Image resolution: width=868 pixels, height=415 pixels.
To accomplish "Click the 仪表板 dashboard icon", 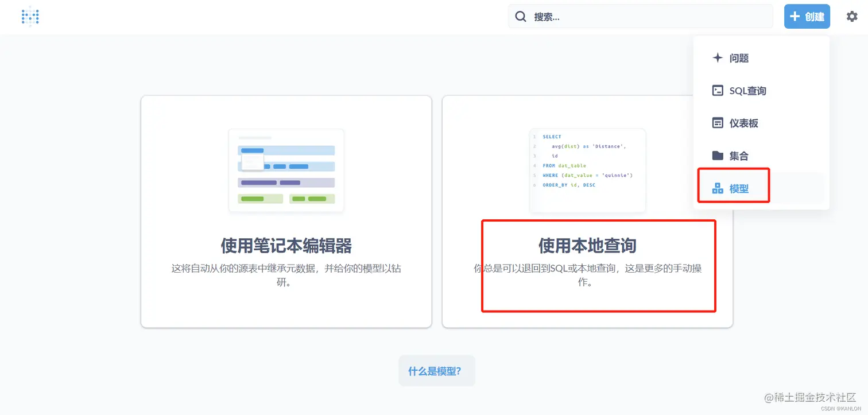I will point(717,123).
